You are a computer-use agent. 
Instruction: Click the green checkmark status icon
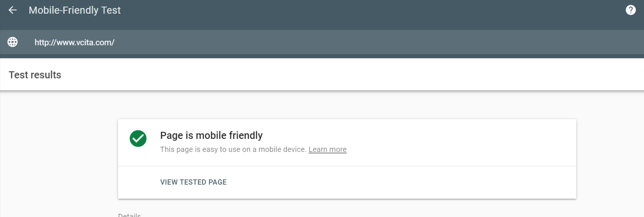tap(138, 139)
